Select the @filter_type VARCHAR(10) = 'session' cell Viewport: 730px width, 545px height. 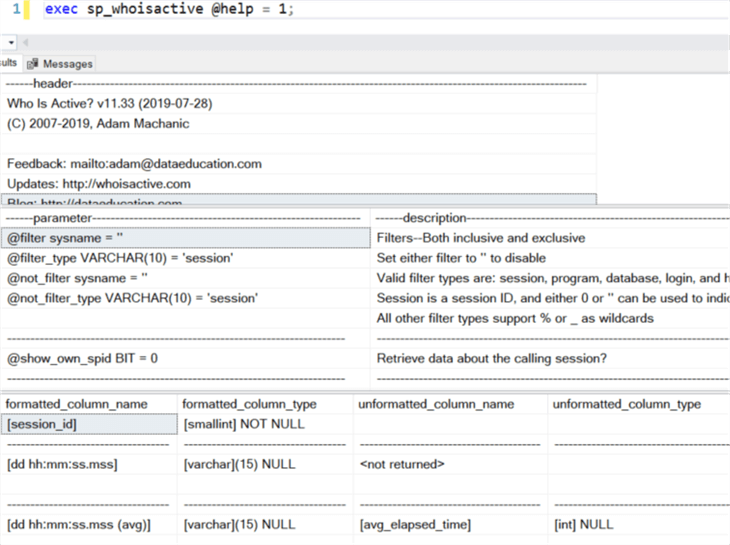point(186,258)
